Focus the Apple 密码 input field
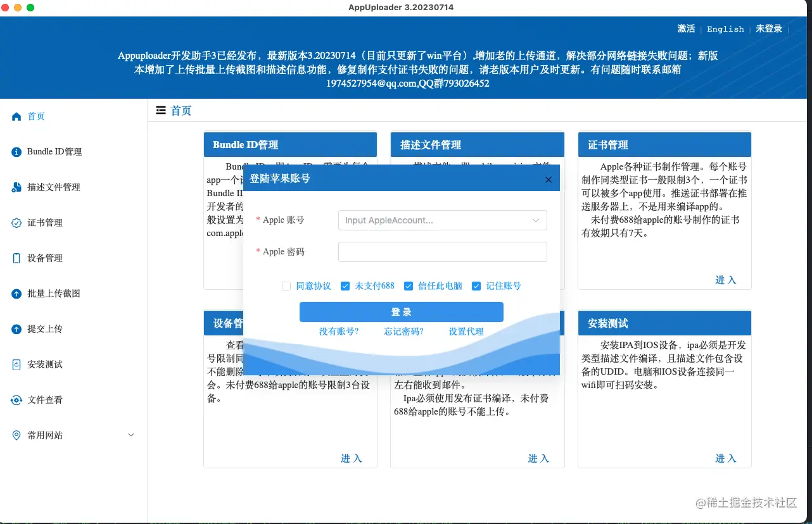The height and width of the screenshot is (524, 812). 443,252
